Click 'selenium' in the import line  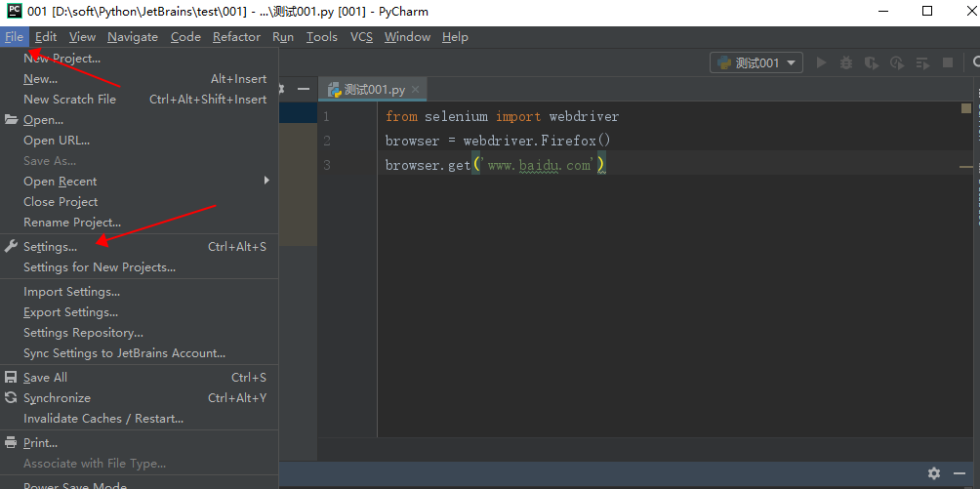click(x=456, y=116)
